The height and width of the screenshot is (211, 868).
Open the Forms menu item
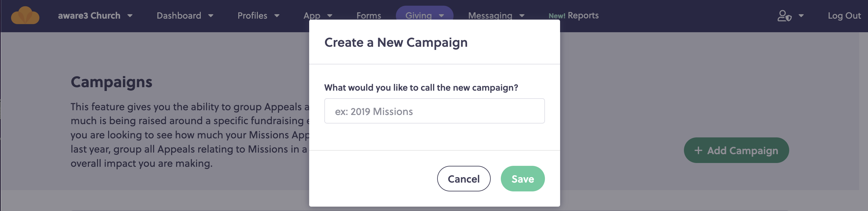coord(369,15)
